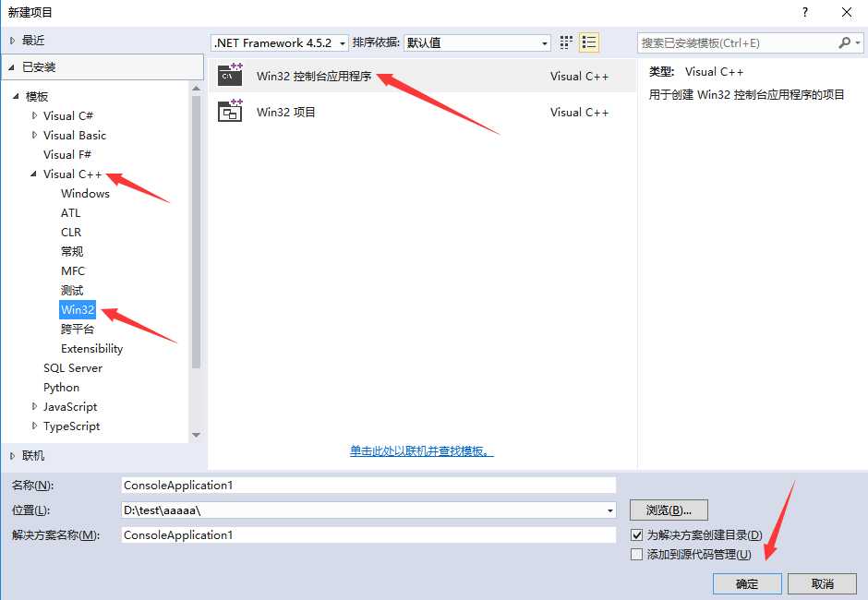Image resolution: width=868 pixels, height=600 pixels.
Task: Collapse the 模板 tree node
Action: click(16, 96)
